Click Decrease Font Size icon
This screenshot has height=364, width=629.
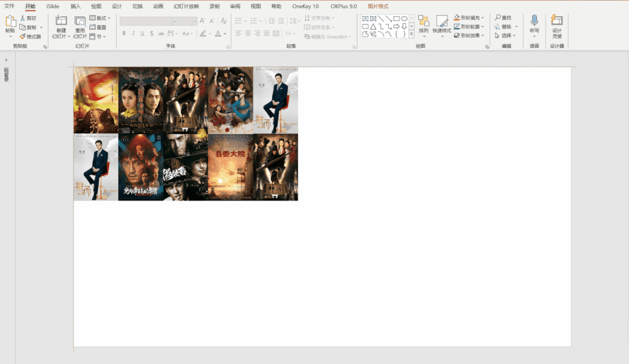[x=212, y=21]
